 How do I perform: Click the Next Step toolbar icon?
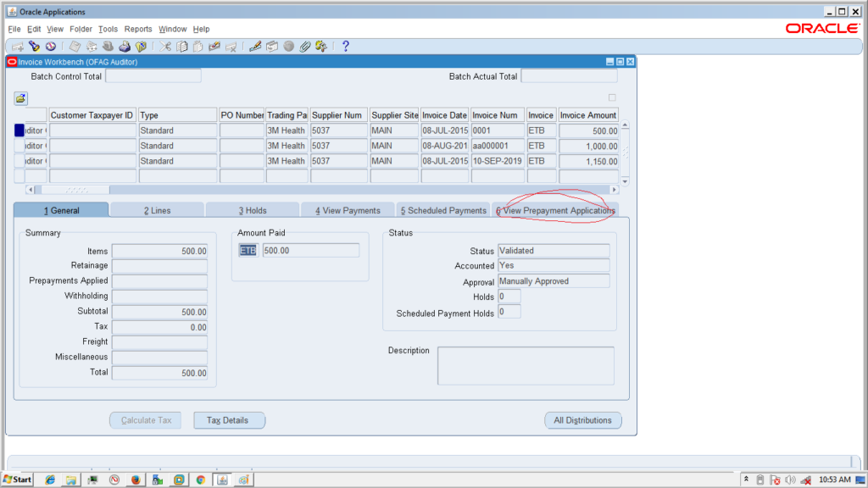pyautogui.click(x=92, y=47)
